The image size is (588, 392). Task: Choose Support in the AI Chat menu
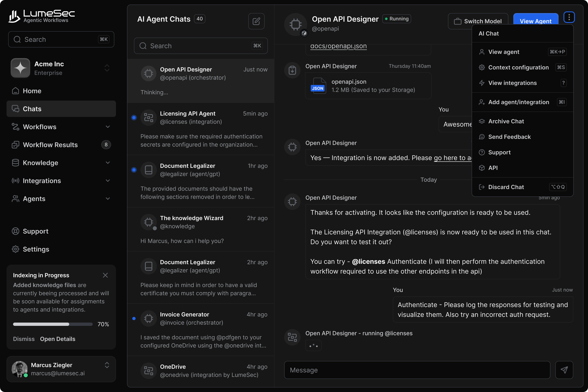(x=522, y=152)
